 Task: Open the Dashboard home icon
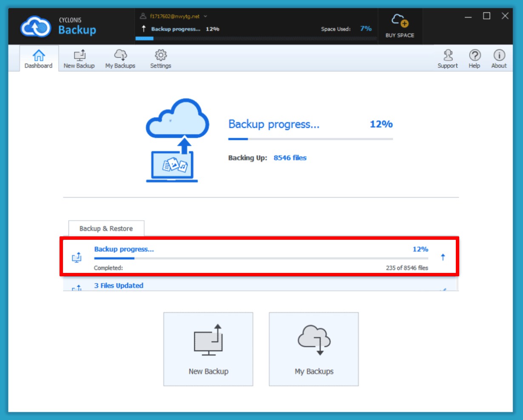38,56
